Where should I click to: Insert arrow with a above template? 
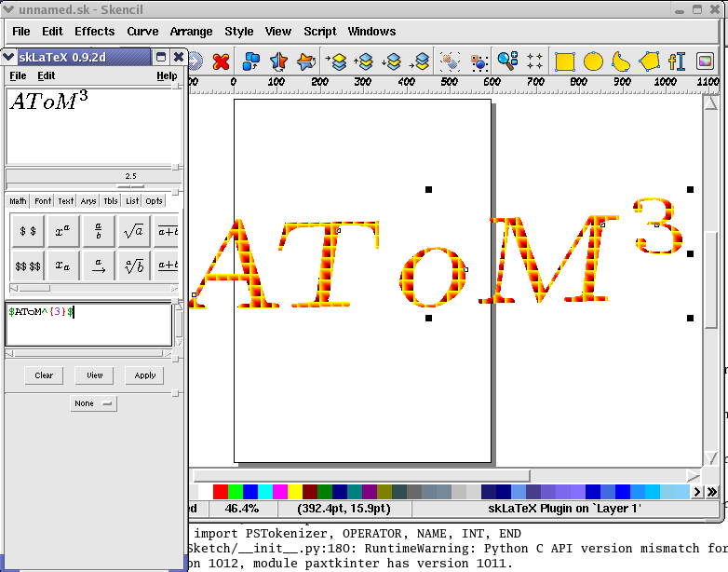[99, 266]
